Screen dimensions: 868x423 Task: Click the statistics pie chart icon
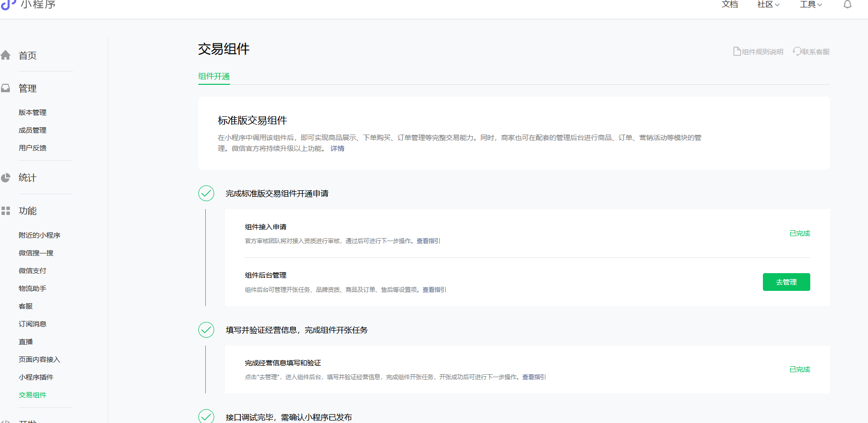[x=5, y=178]
